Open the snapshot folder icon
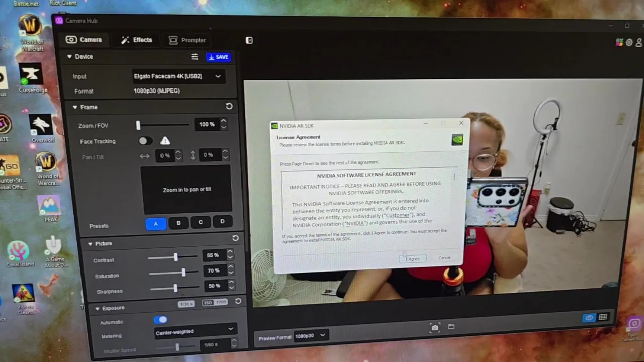 [451, 327]
